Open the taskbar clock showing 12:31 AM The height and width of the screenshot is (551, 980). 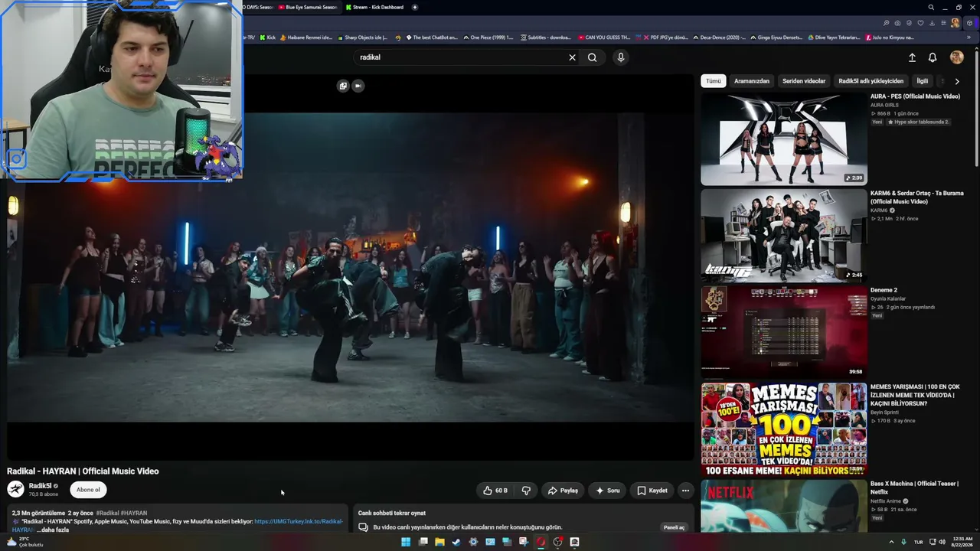[962, 542]
